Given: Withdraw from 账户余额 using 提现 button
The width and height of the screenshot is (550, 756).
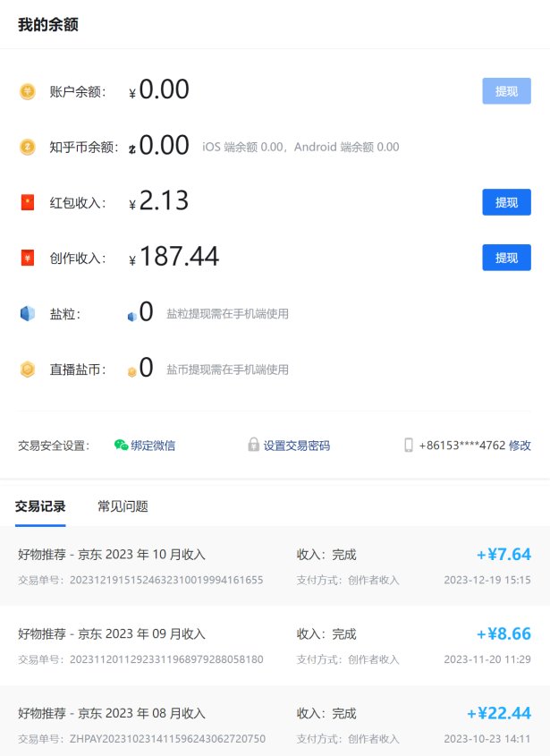Looking at the screenshot, I should 506,91.
